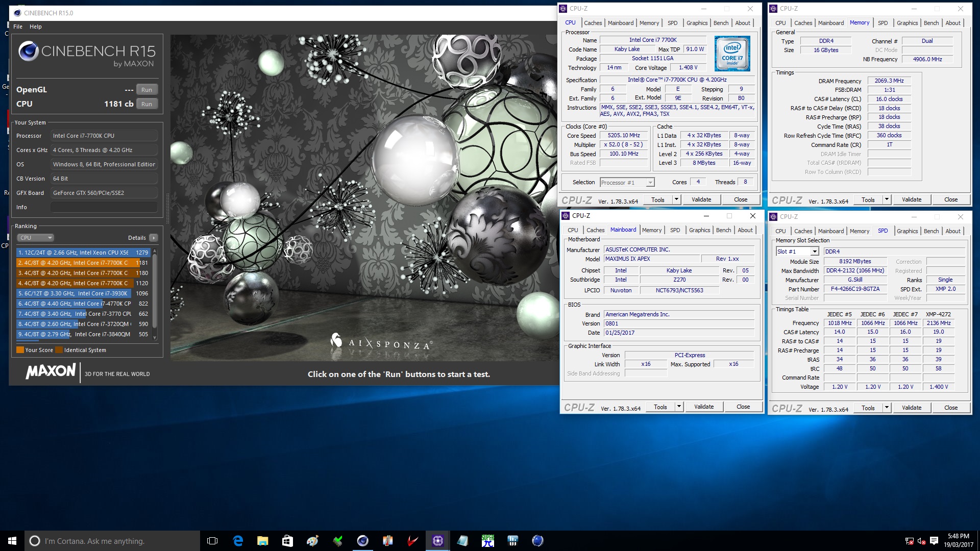Click the network status tray icon
This screenshot has height=551, width=980.
910,541
